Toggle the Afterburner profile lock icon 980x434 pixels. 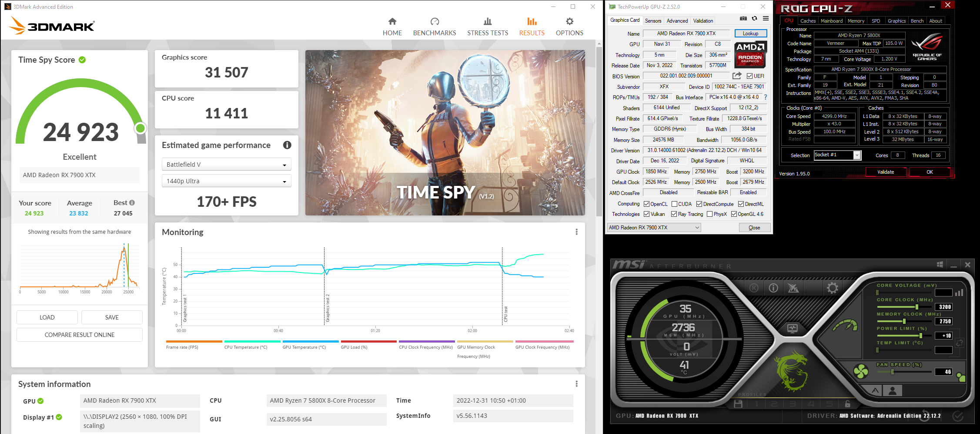pos(847,404)
